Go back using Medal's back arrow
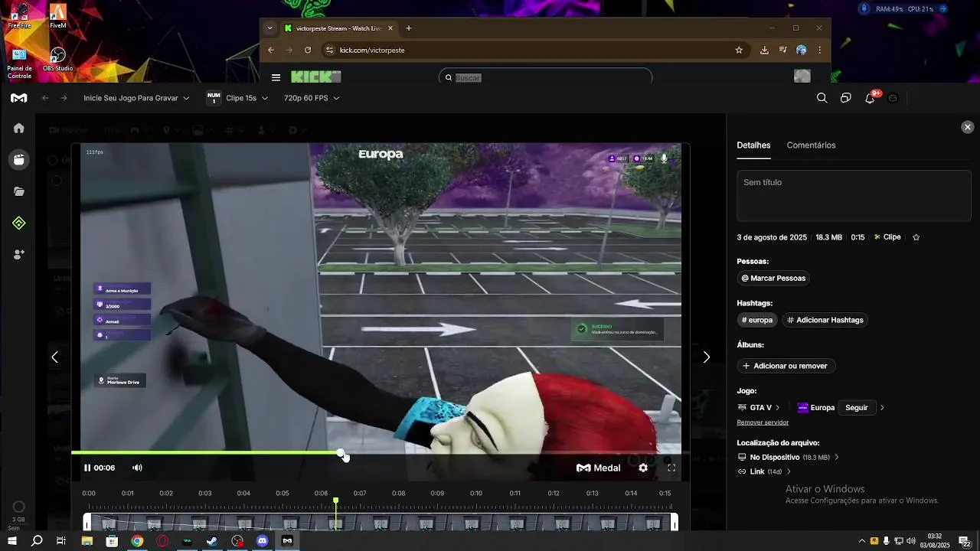The image size is (980, 551). pyautogui.click(x=45, y=98)
